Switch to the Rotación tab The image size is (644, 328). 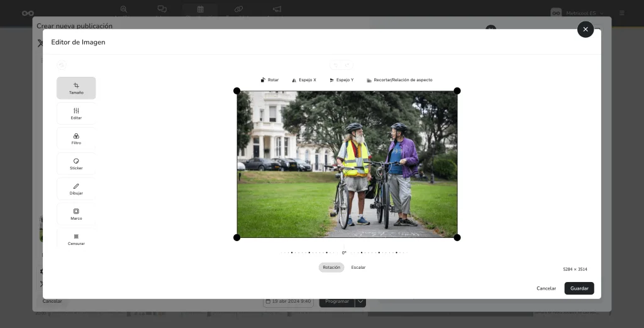pos(331,267)
